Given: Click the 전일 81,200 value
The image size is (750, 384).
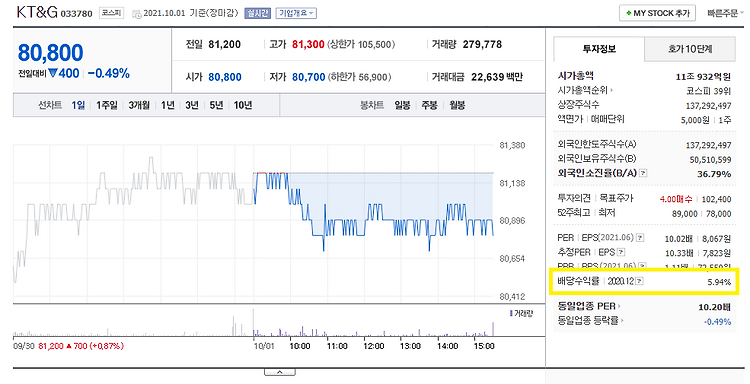Looking at the screenshot, I should pos(225,44).
